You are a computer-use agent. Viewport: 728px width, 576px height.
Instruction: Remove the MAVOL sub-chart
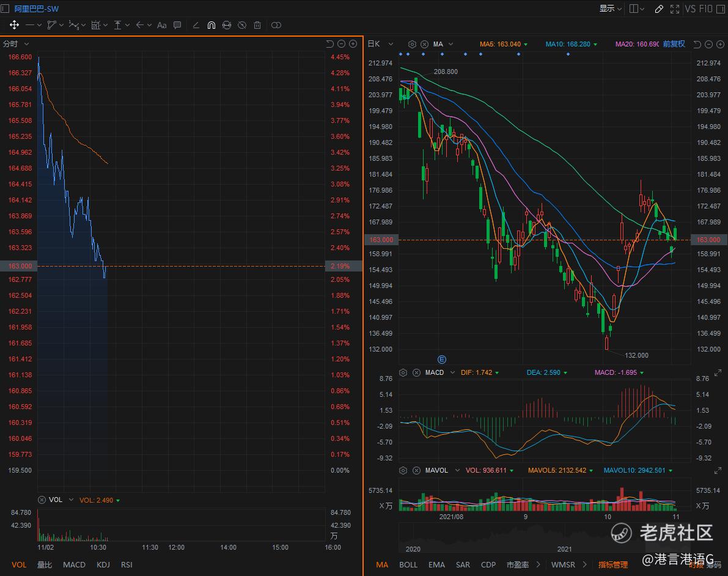click(x=416, y=471)
